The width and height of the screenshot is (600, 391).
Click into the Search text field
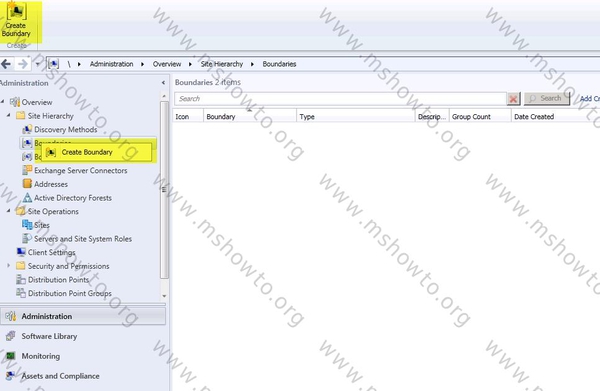click(341, 99)
